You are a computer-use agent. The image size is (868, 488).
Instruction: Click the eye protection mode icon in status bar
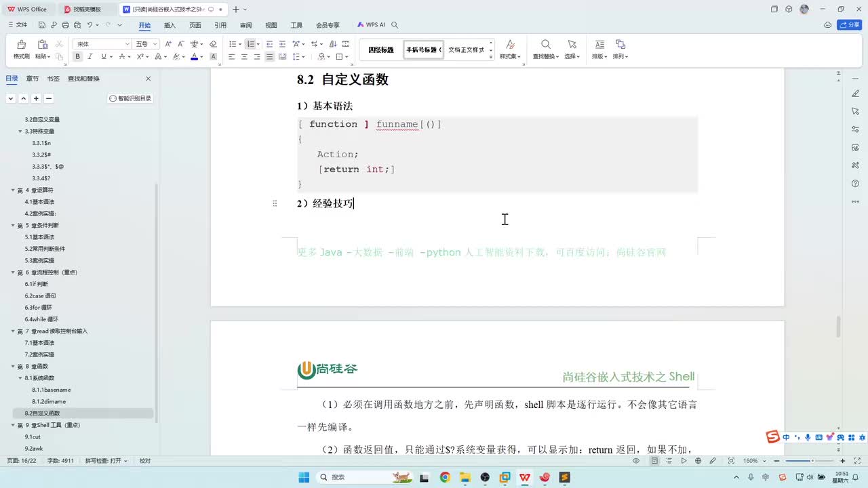(x=636, y=461)
